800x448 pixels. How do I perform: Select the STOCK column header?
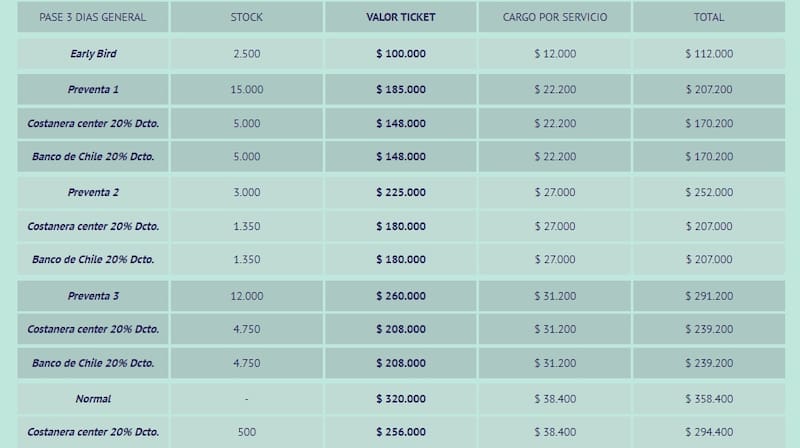tap(247, 17)
